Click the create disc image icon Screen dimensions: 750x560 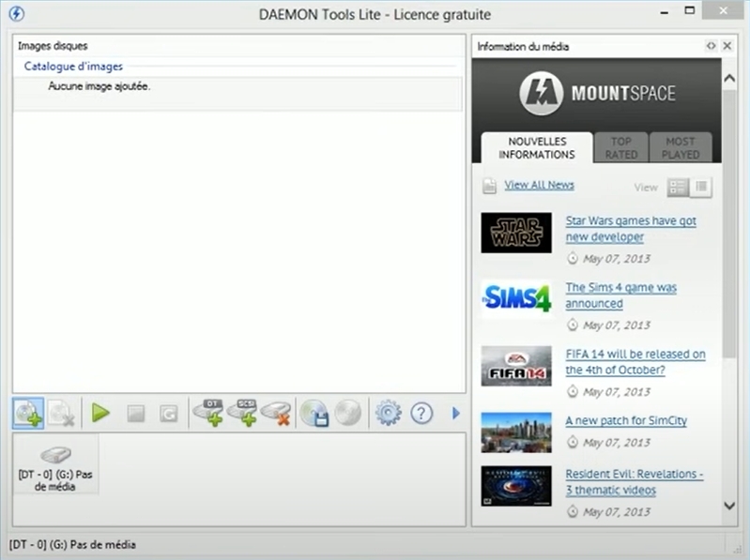tap(314, 413)
